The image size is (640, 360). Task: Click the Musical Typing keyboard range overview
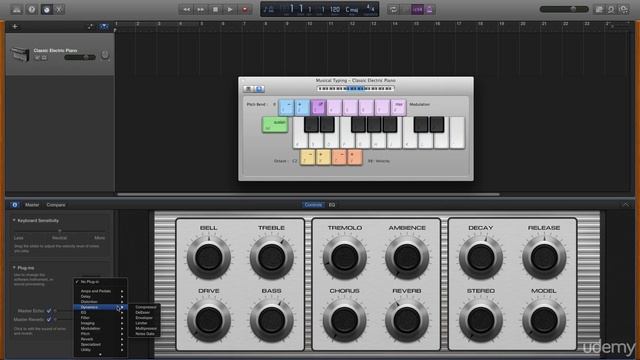(356, 89)
